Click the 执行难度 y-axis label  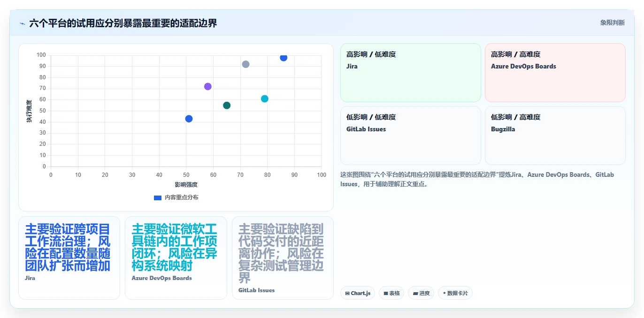point(29,111)
